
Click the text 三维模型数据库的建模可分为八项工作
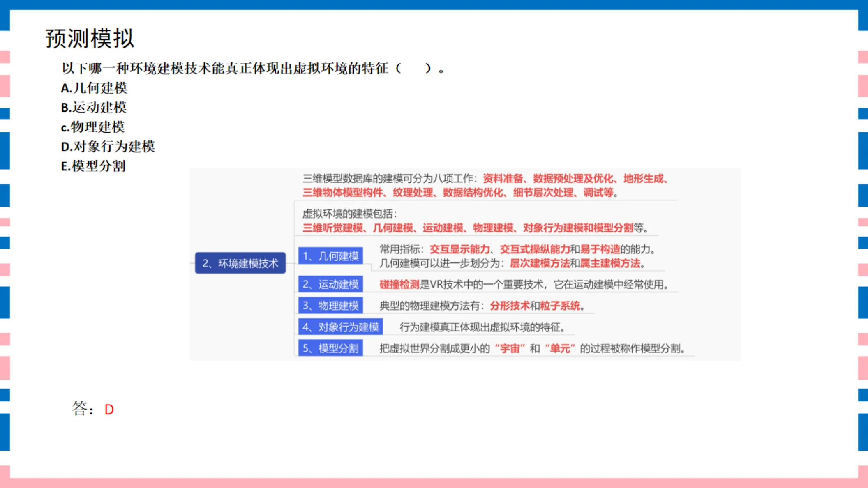coord(388,179)
